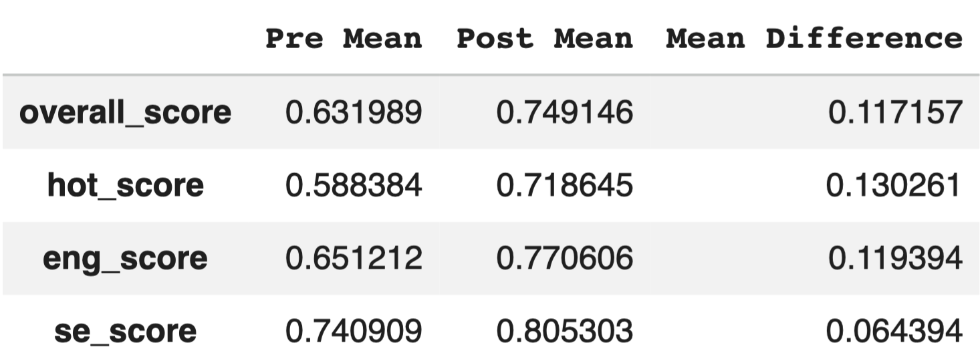
Task: Click the empty top-left header cell
Action: pyautogui.click(x=125, y=38)
